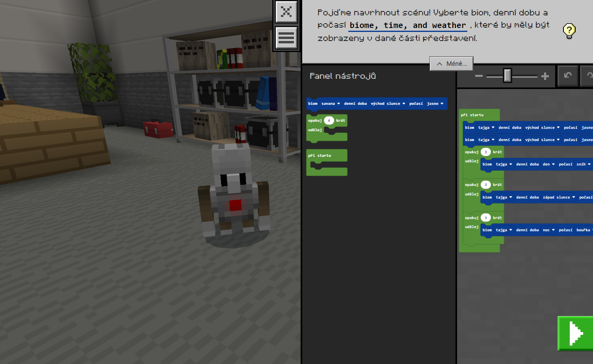Screen dimensions: 593x364
Task: Open the sníh weather dropdown
Action: (x=584, y=164)
